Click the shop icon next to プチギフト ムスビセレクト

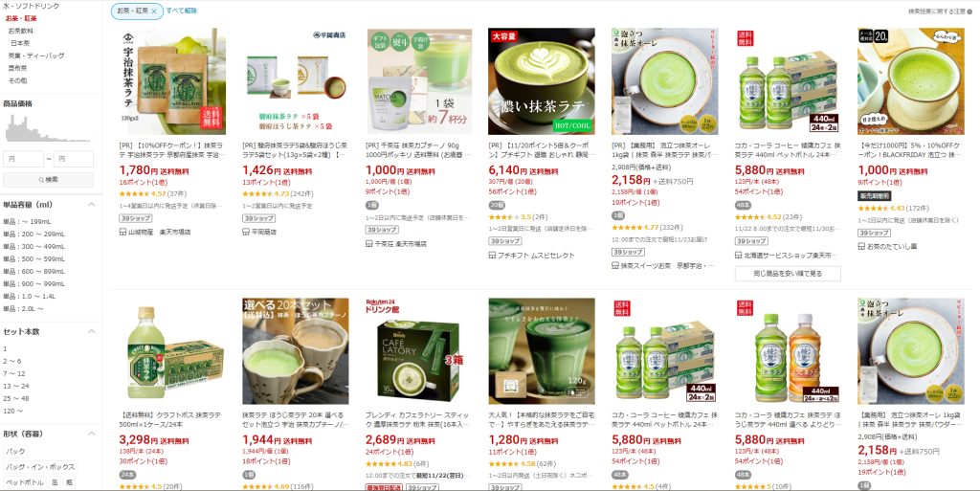493,256
